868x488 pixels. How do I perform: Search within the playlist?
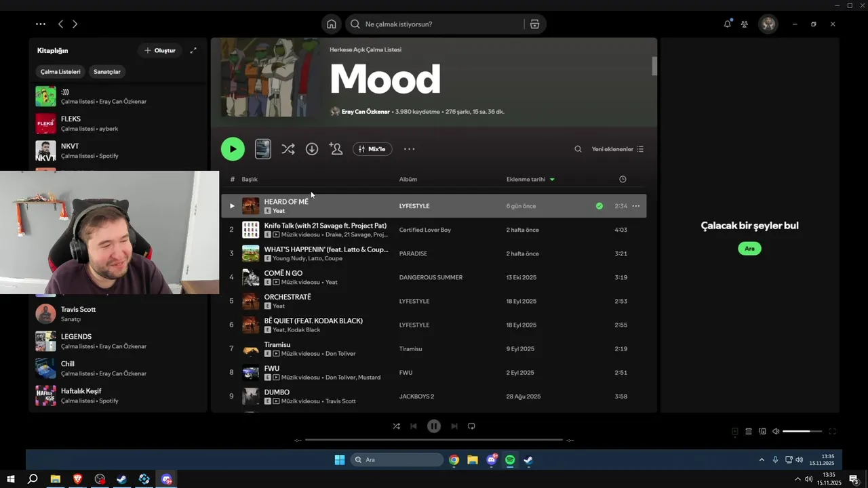pos(578,149)
